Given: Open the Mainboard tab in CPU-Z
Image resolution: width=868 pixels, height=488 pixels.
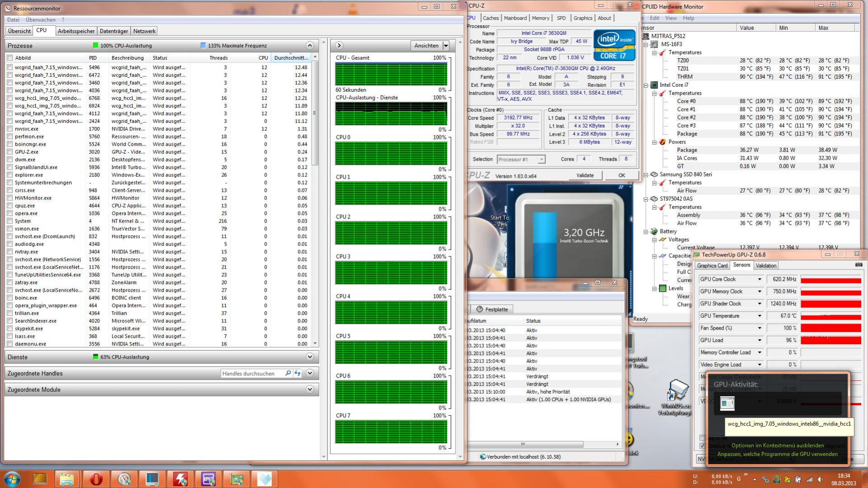Looking at the screenshot, I should coord(515,18).
